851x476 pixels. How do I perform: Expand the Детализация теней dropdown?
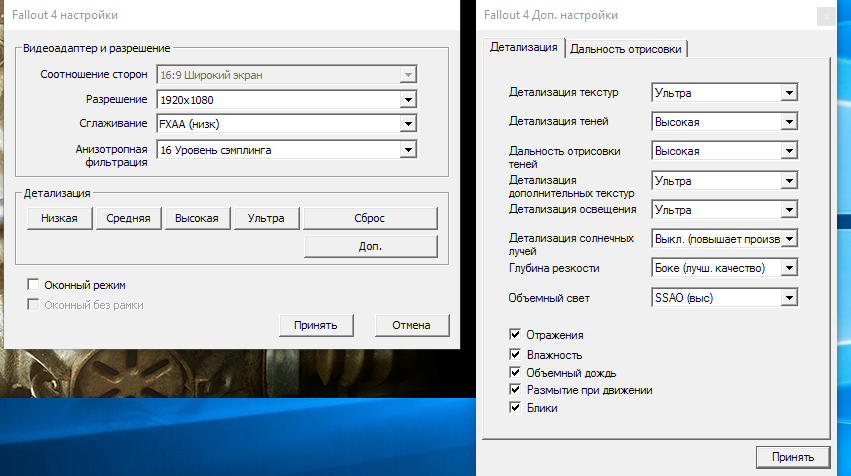point(725,122)
